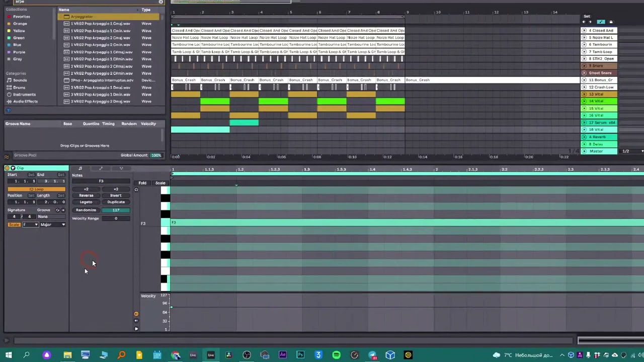Select the Arpeggiator folder in browser
This screenshot has height=362, width=644.
pos(109,17)
